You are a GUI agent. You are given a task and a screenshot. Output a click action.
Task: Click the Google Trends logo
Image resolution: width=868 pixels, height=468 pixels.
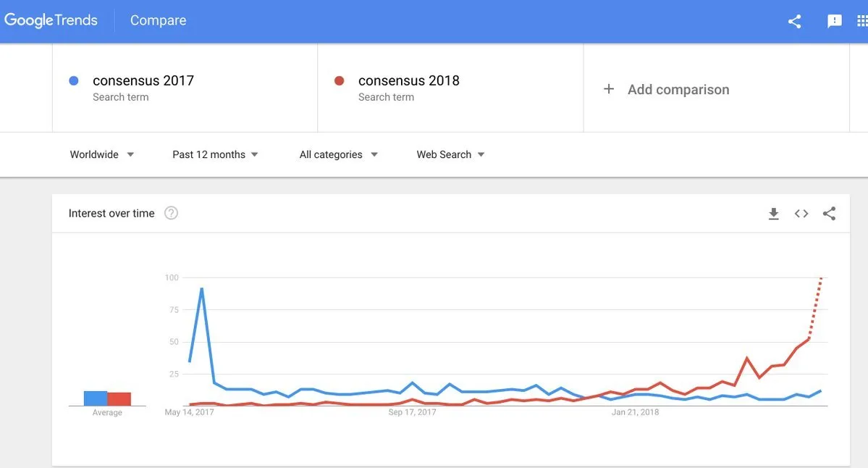[51, 20]
